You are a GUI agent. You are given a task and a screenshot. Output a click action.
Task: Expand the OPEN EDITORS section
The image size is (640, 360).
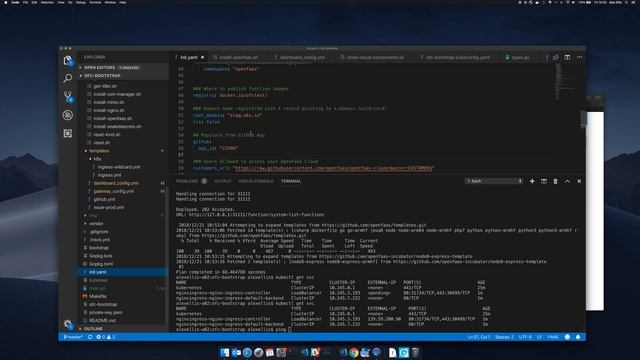[100, 67]
